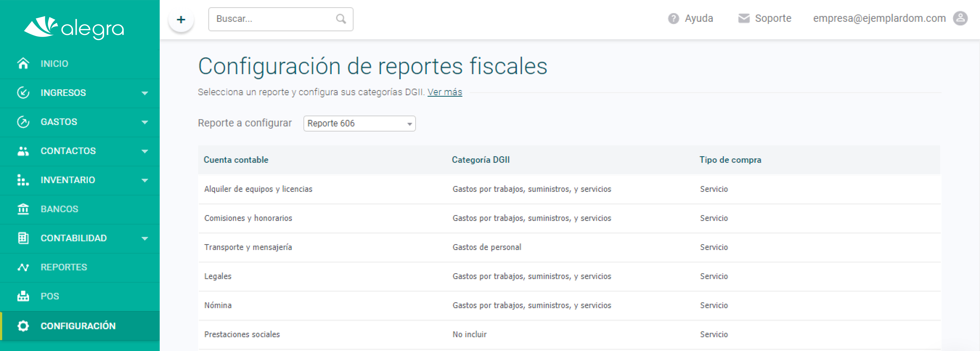Click the Gastos circular arrow icon
The image size is (980, 351).
tap(23, 122)
